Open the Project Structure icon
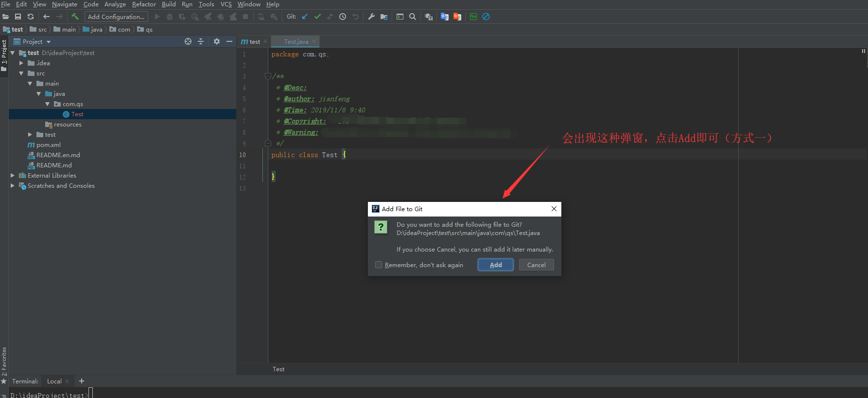 (384, 17)
